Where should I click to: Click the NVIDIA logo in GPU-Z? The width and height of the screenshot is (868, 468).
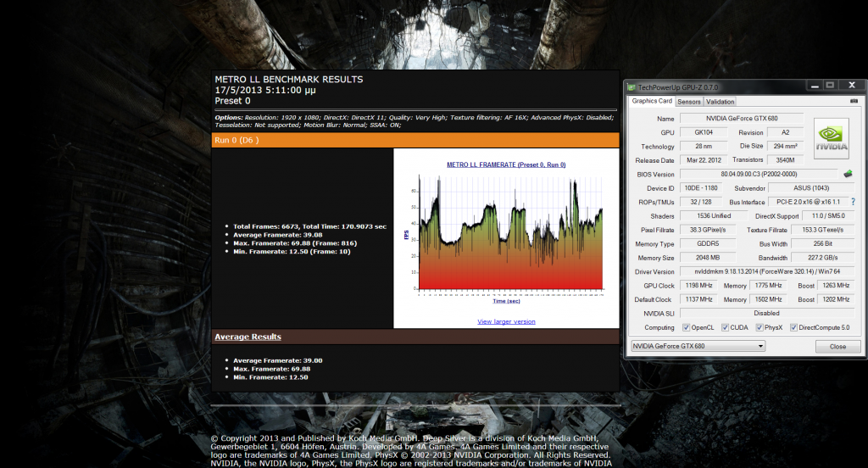pyautogui.click(x=831, y=138)
